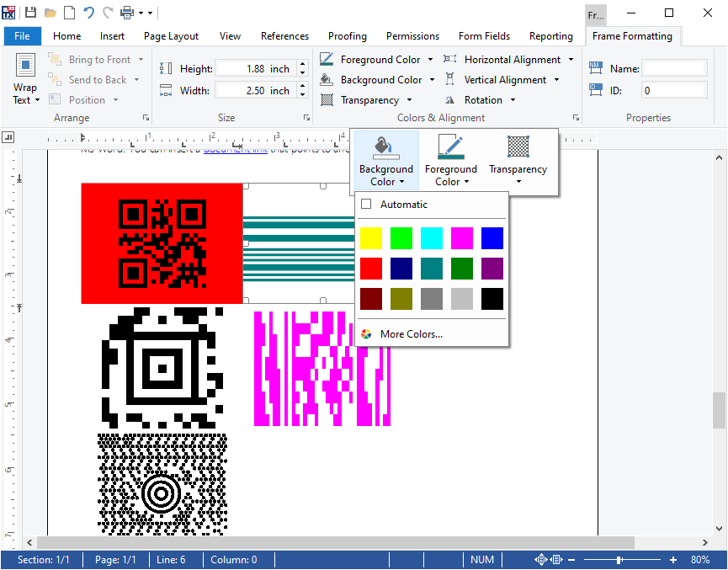
Task: Click the Height input field
Action: coord(253,69)
